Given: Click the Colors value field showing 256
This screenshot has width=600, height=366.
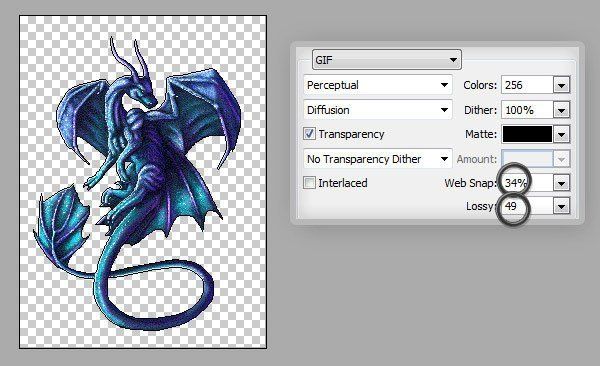Looking at the screenshot, I should 527,85.
